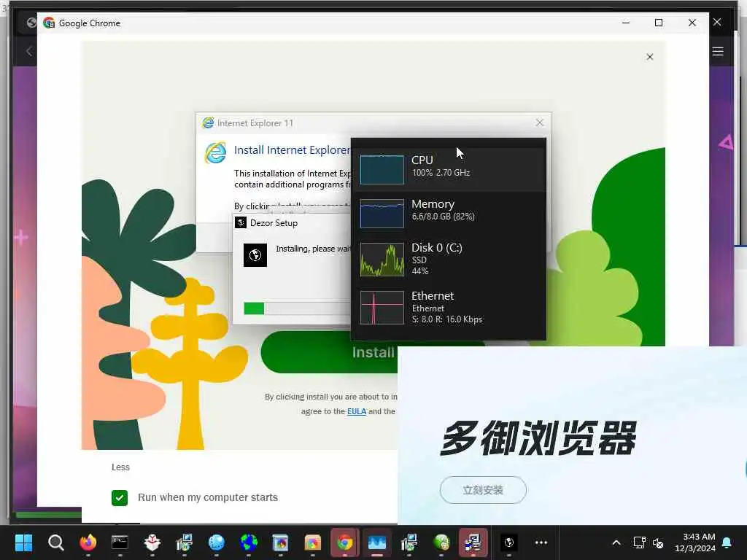Viewport: 747px width, 560px height.
Task: Click the Dezor Setup title bar icon
Action: click(241, 222)
